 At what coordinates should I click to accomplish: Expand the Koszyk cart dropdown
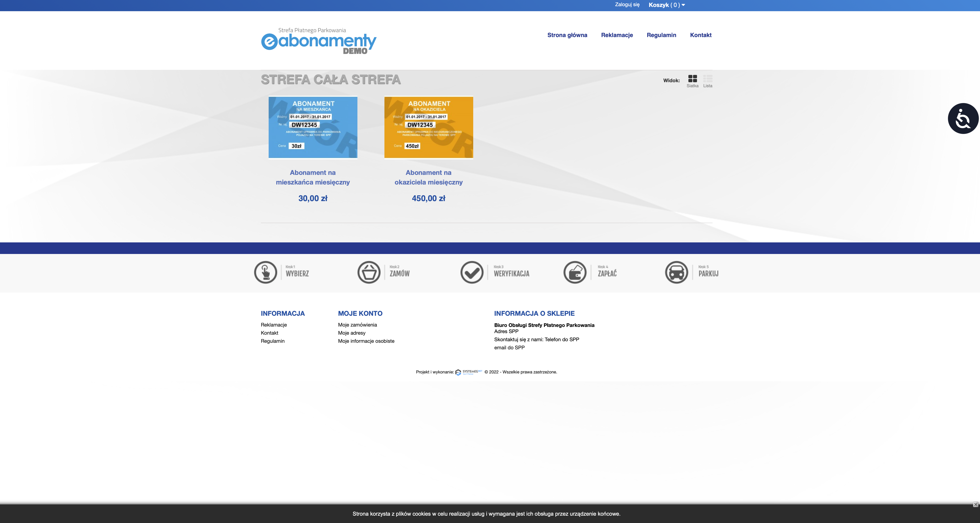point(667,5)
